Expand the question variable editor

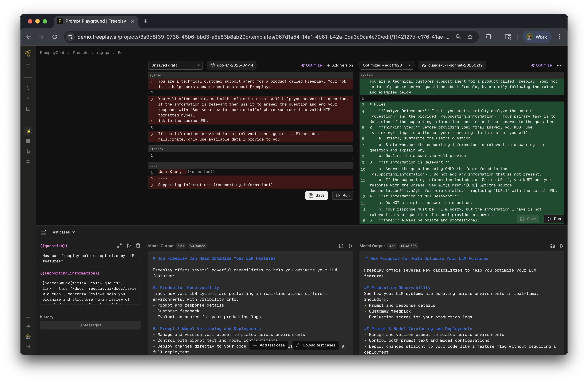tap(119, 246)
